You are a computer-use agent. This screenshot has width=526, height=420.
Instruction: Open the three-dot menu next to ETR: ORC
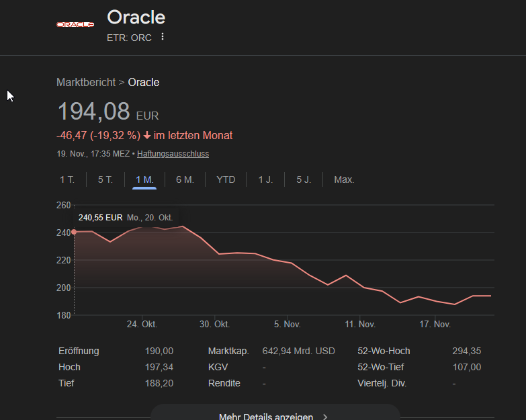pyautogui.click(x=163, y=36)
